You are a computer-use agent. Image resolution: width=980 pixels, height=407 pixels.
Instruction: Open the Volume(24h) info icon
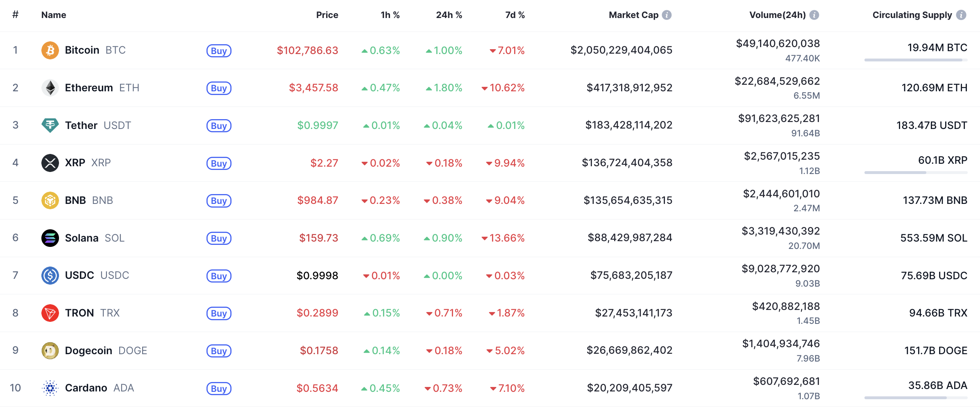814,15
